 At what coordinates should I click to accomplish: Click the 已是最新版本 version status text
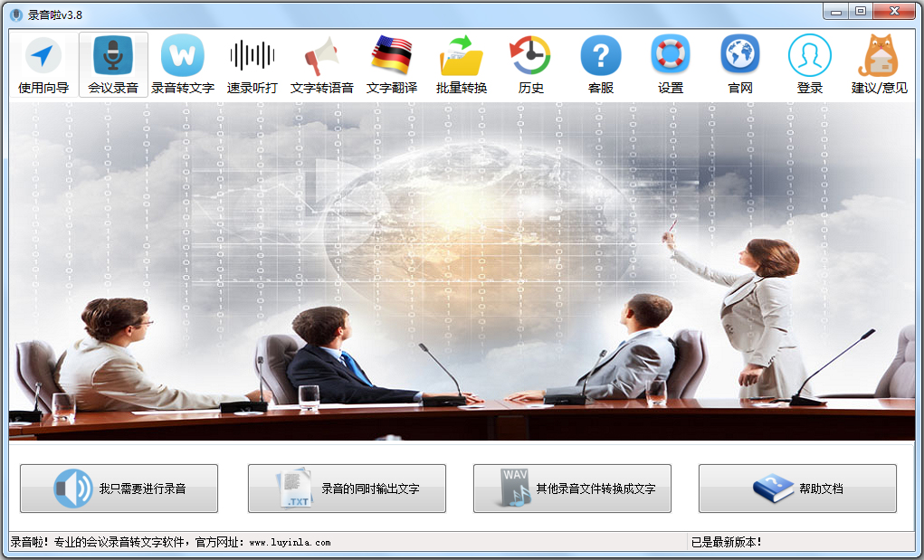tap(727, 542)
